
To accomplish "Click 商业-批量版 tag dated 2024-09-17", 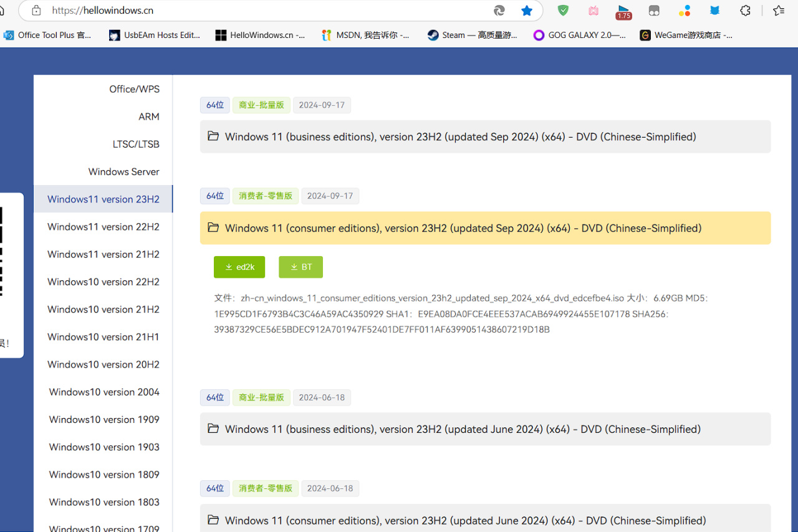I will 261,105.
